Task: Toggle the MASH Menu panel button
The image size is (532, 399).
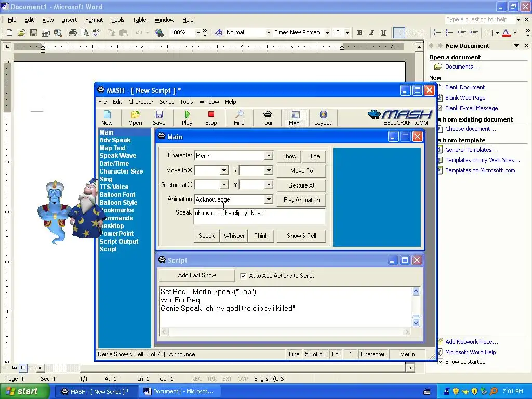Action: (x=296, y=118)
